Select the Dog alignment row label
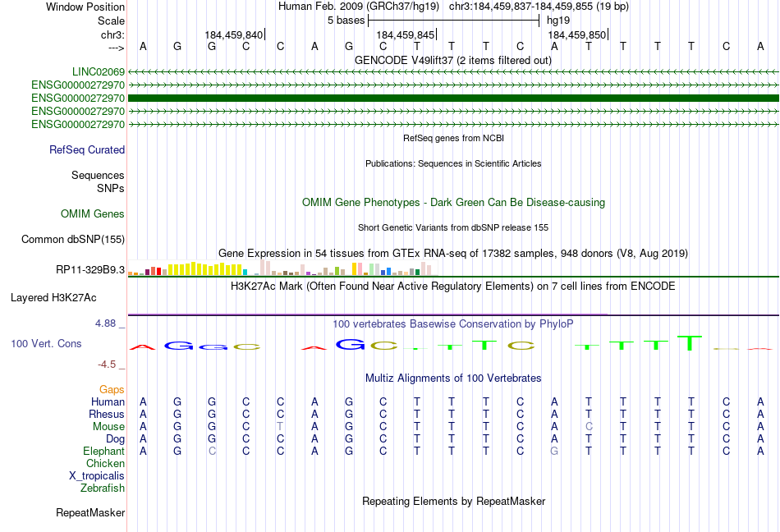The width and height of the screenshot is (780, 532). (x=115, y=439)
